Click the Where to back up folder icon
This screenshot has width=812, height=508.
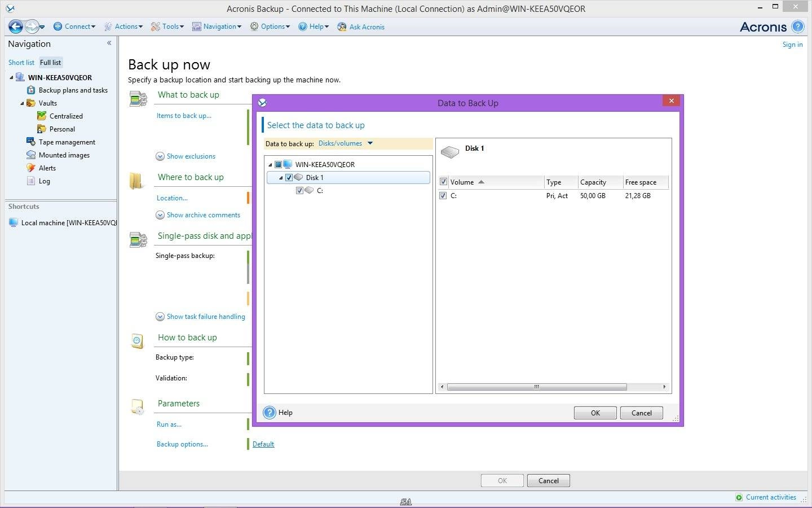point(136,181)
